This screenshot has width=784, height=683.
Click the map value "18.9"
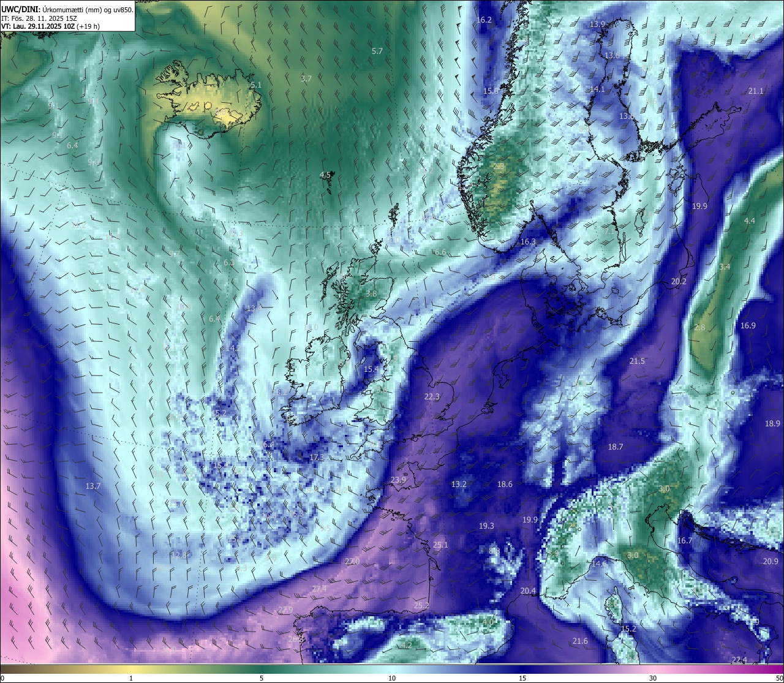(x=773, y=424)
